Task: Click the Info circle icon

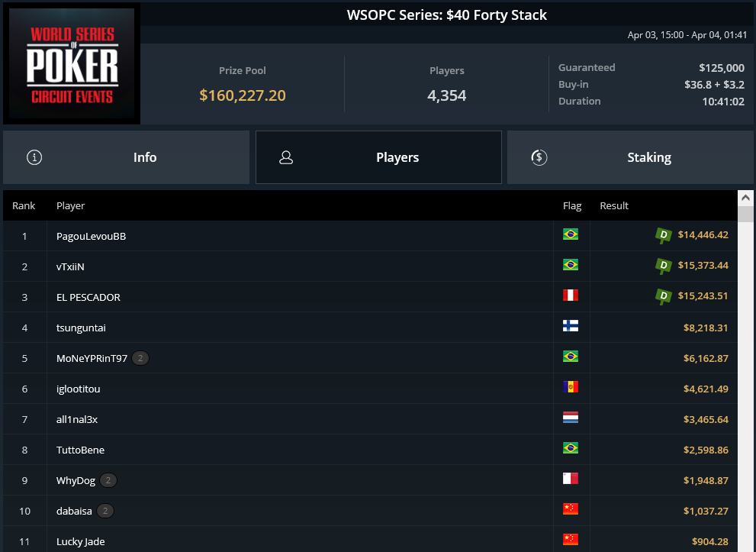Action: pos(34,157)
